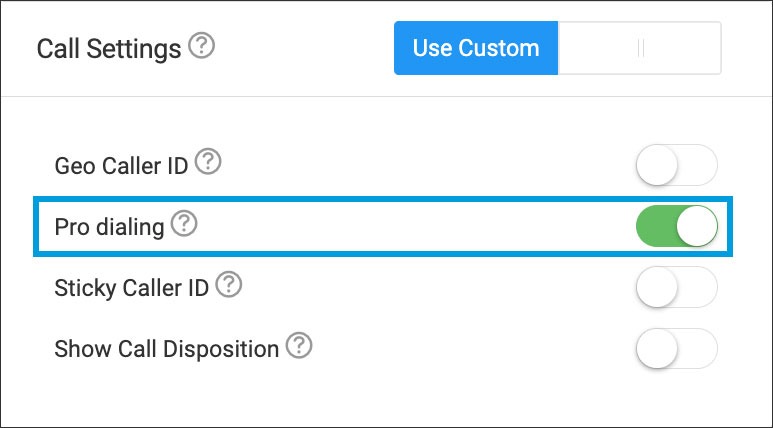Disable the green Pro dialing toggle
Image resolution: width=773 pixels, height=428 pixels.
(x=677, y=227)
